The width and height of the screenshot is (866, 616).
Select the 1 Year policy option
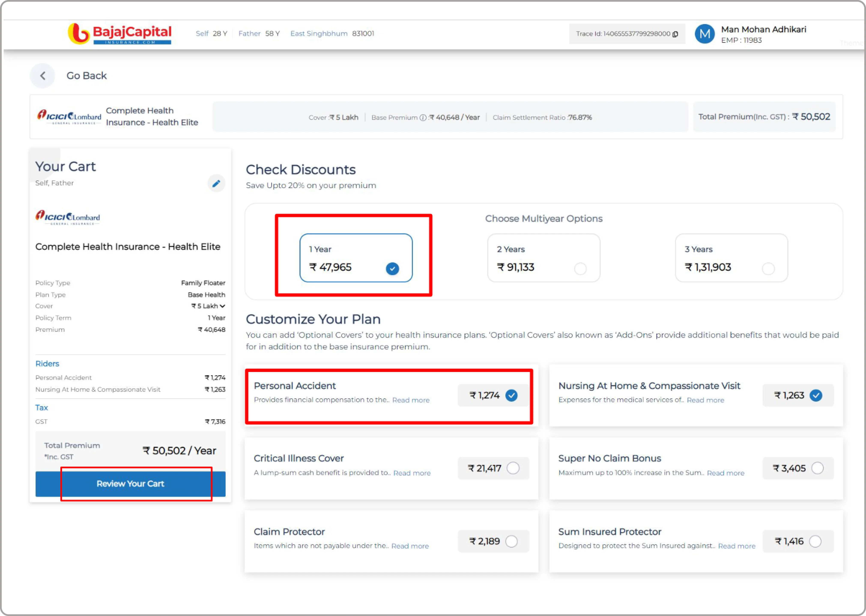point(356,258)
